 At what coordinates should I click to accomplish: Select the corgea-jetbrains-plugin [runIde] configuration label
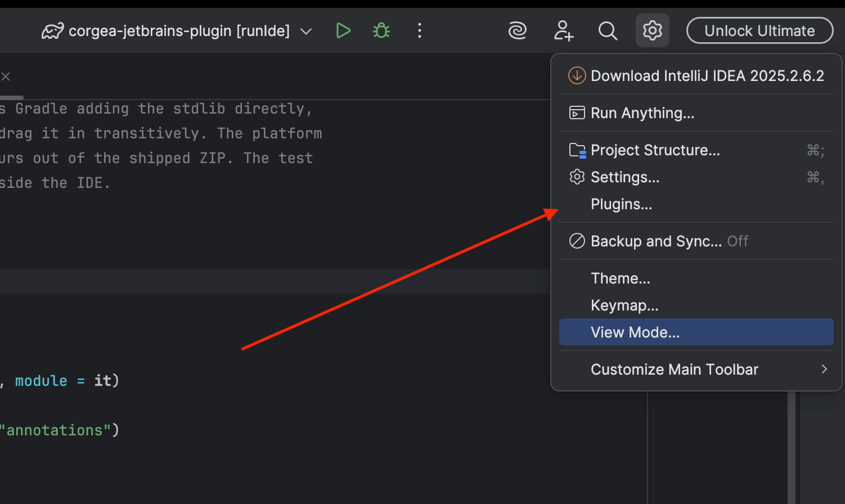point(179,31)
